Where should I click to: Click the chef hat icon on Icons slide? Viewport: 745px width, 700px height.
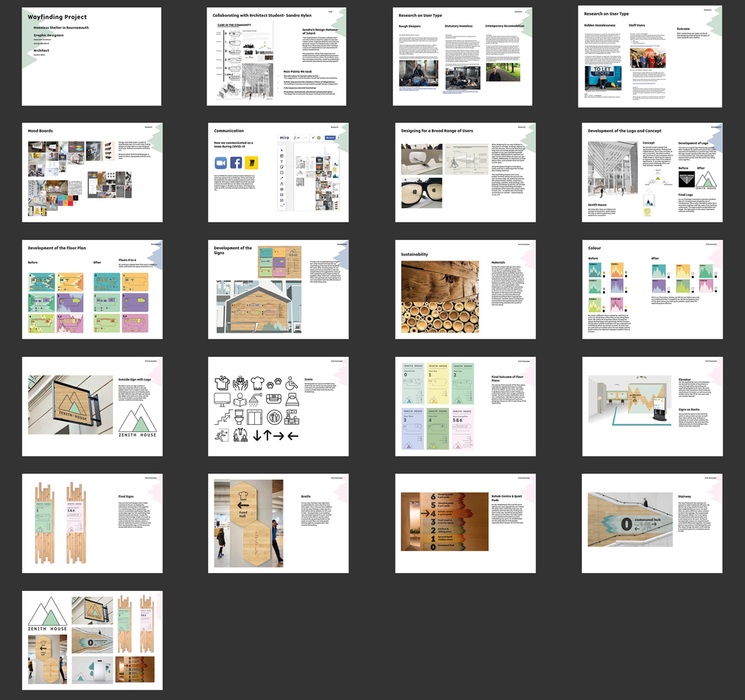[258, 383]
